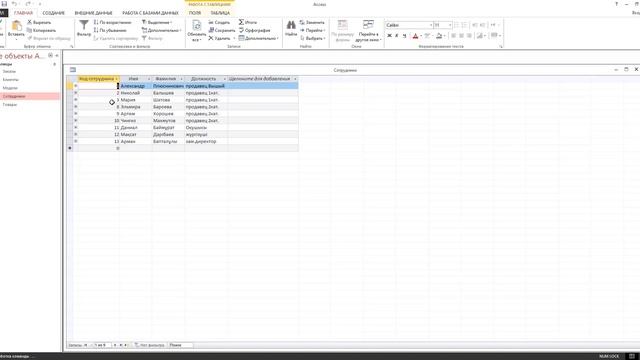This screenshot has height=360, width=640.
Task: Click the red font color A icon
Action: click(415, 36)
